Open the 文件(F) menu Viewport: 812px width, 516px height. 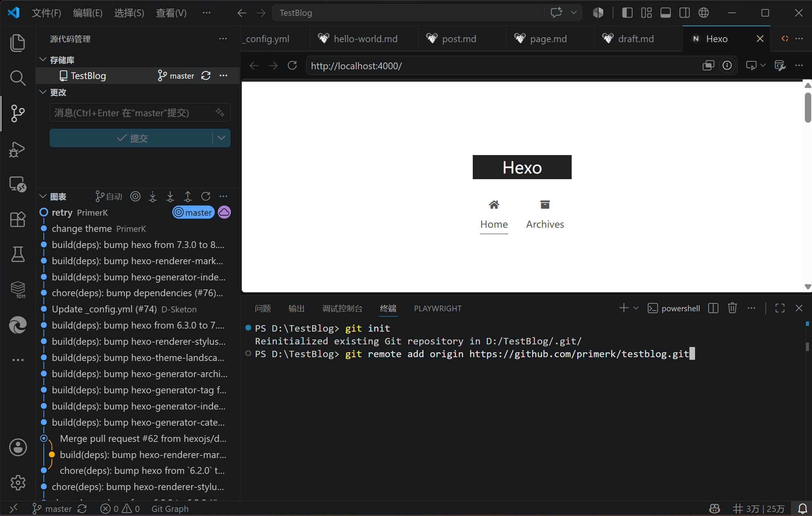coord(46,13)
